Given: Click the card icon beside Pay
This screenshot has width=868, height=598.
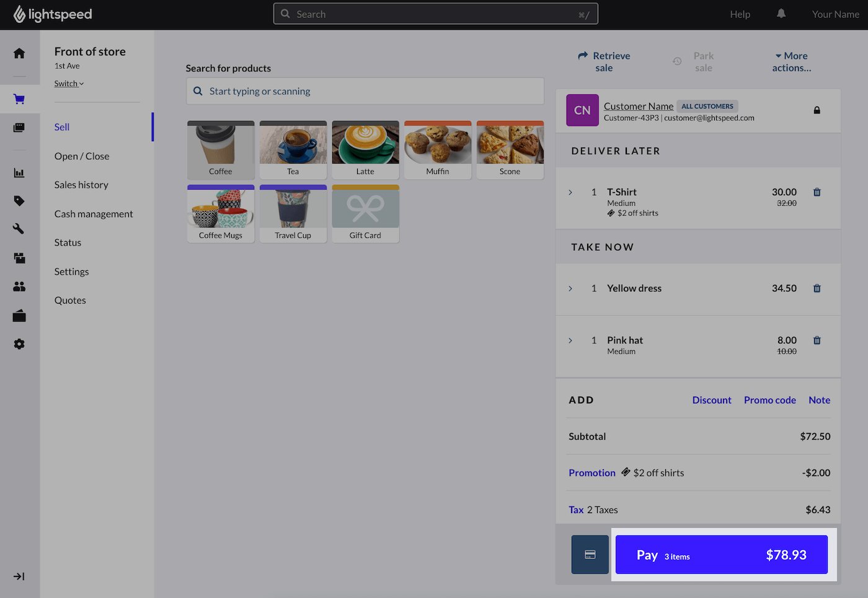Looking at the screenshot, I should [590, 555].
